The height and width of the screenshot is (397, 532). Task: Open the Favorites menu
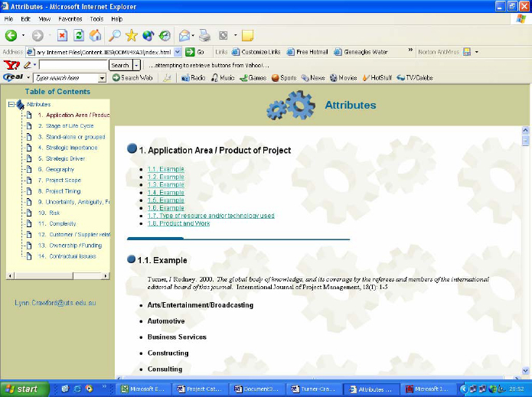(70, 19)
